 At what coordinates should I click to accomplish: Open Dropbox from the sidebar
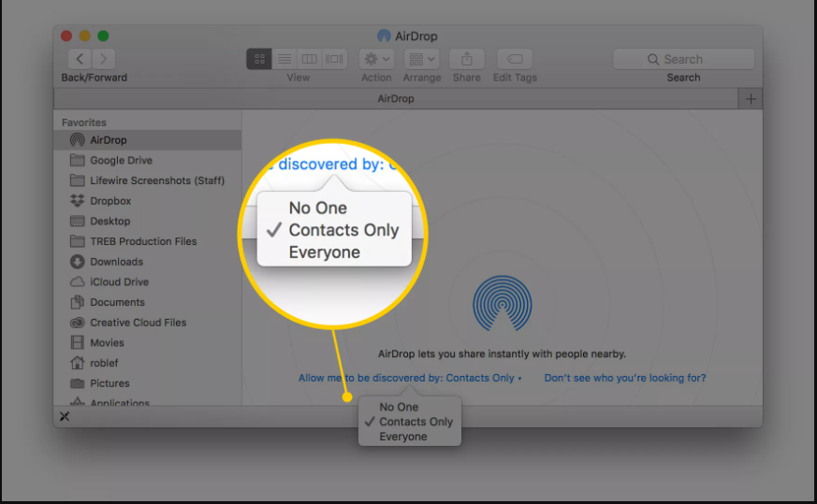coord(148,201)
